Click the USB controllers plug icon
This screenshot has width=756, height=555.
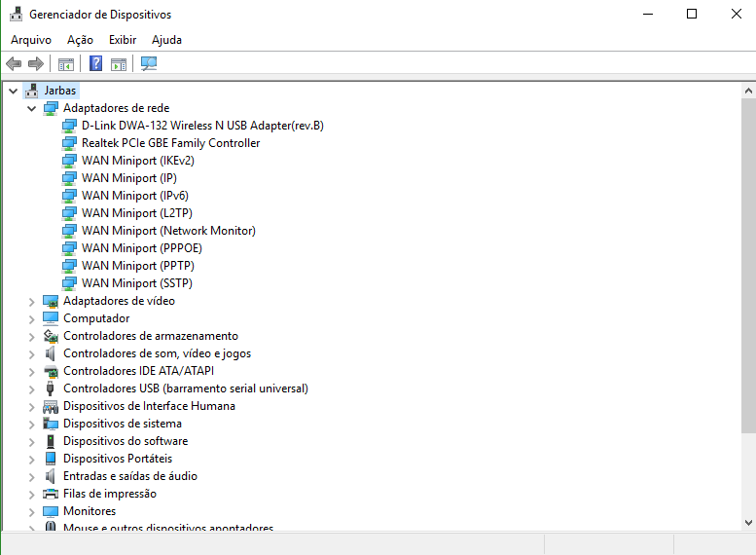pyautogui.click(x=50, y=388)
